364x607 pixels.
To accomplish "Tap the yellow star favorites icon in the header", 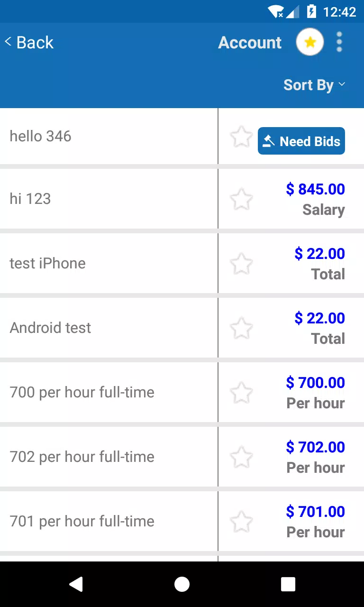I will (310, 42).
